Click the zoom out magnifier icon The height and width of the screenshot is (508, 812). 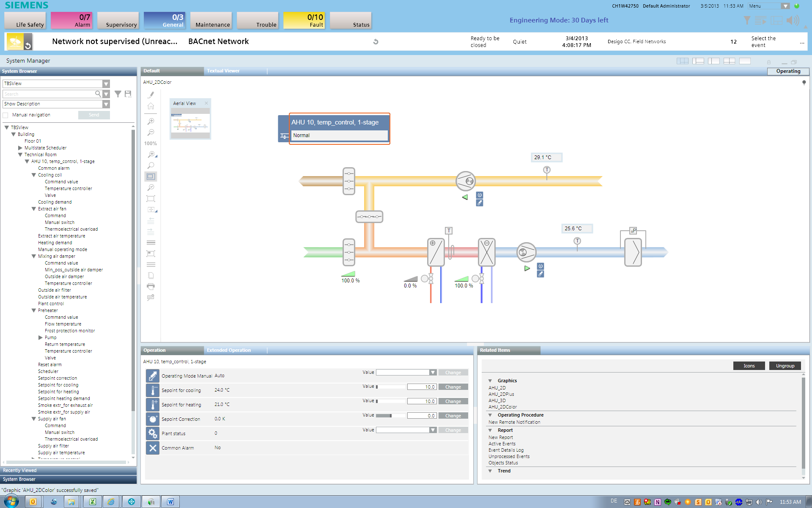151,133
